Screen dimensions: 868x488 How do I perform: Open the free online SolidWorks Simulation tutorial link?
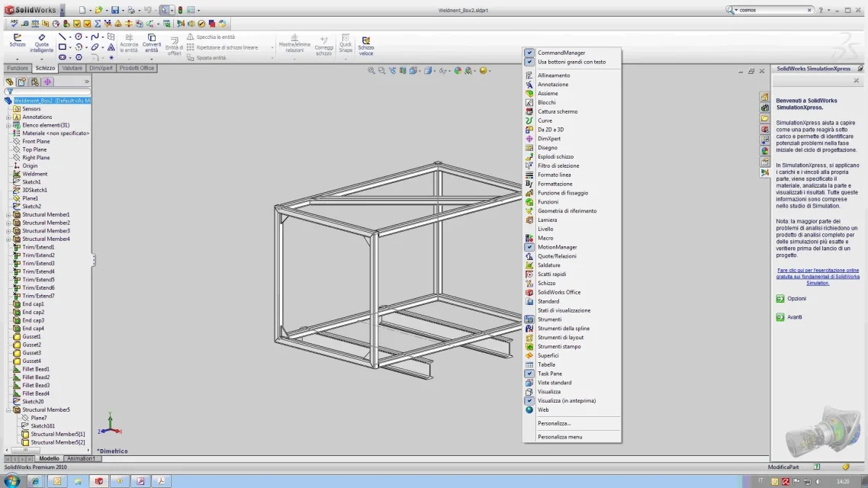(x=818, y=277)
